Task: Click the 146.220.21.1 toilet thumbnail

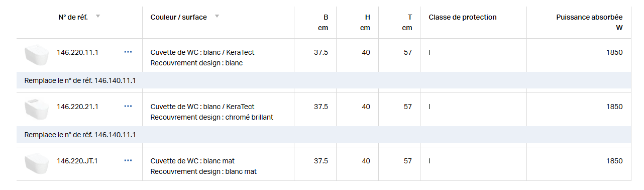Action: pos(37,110)
